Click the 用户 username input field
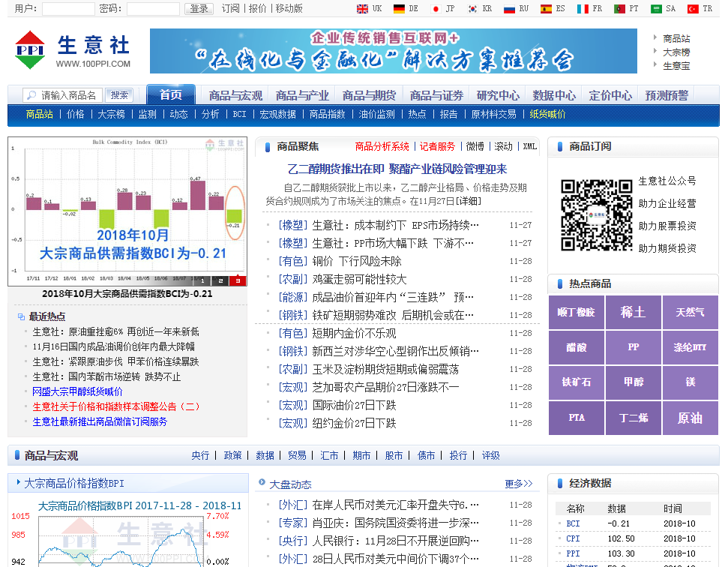This screenshot has width=728, height=567. click(68, 8)
